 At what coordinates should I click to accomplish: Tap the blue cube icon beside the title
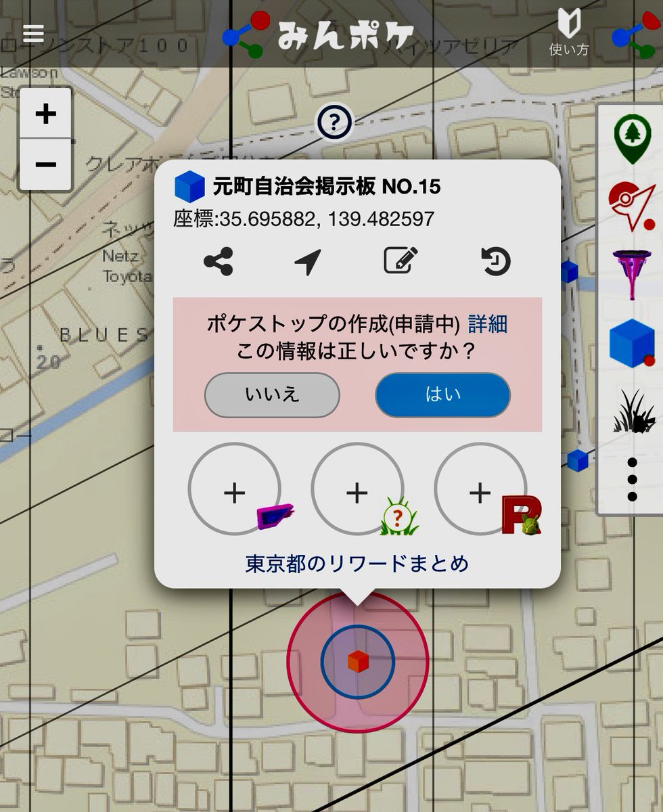tap(189, 187)
